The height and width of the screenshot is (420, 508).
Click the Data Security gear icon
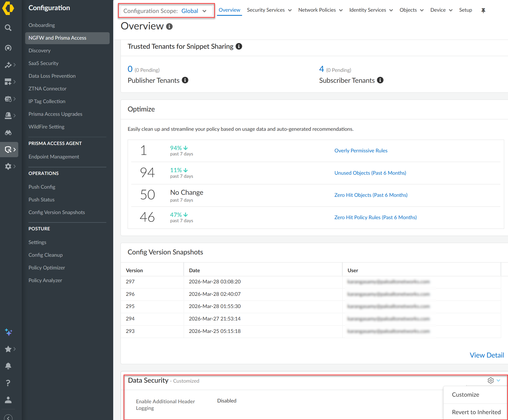490,380
